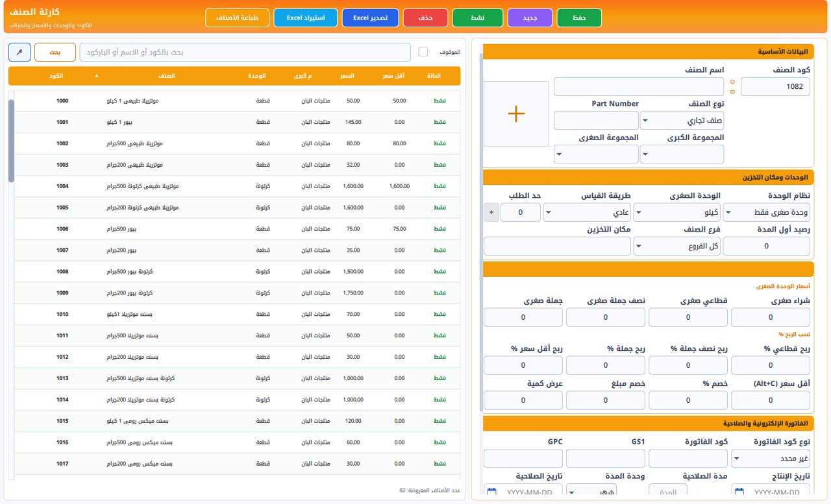Click the lower small gear icon beside كود الصنف
Screen dimensions: 831x504
click(x=732, y=91)
